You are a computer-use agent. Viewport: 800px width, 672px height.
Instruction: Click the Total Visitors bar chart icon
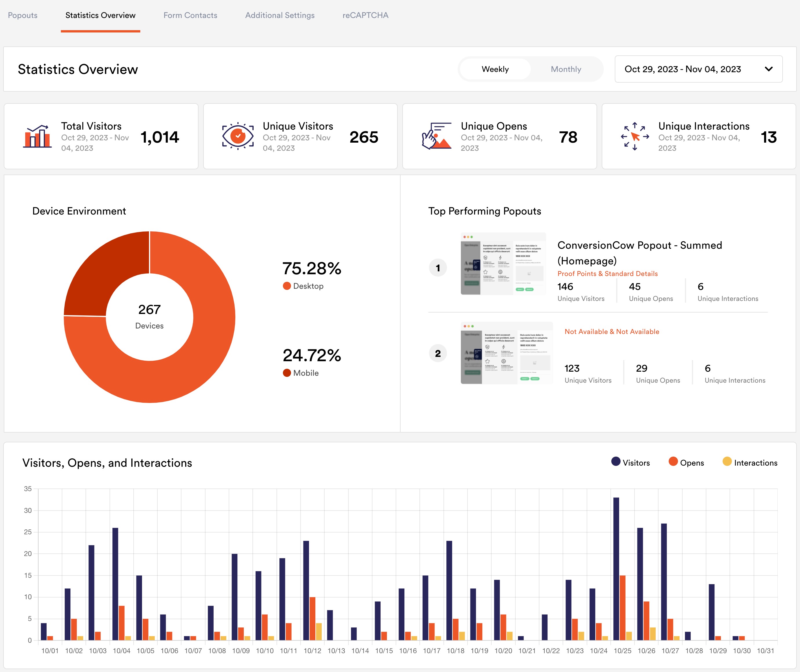pyautogui.click(x=37, y=136)
